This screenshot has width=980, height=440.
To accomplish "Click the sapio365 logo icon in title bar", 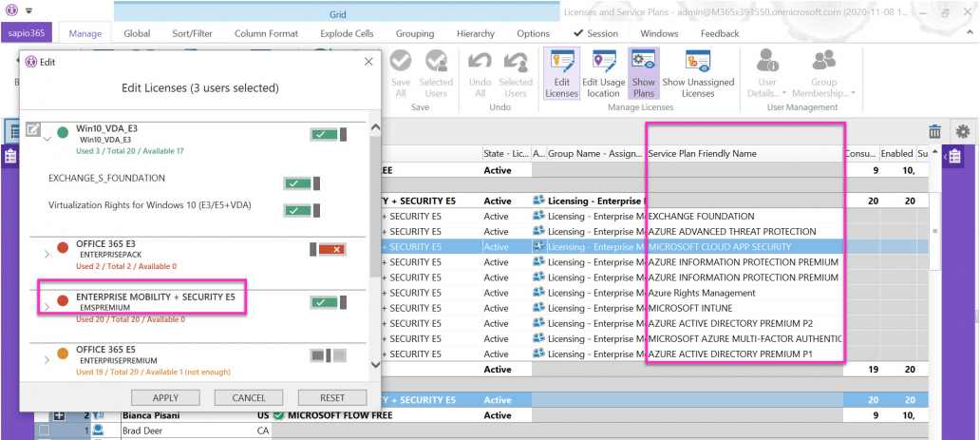I will (10, 10).
